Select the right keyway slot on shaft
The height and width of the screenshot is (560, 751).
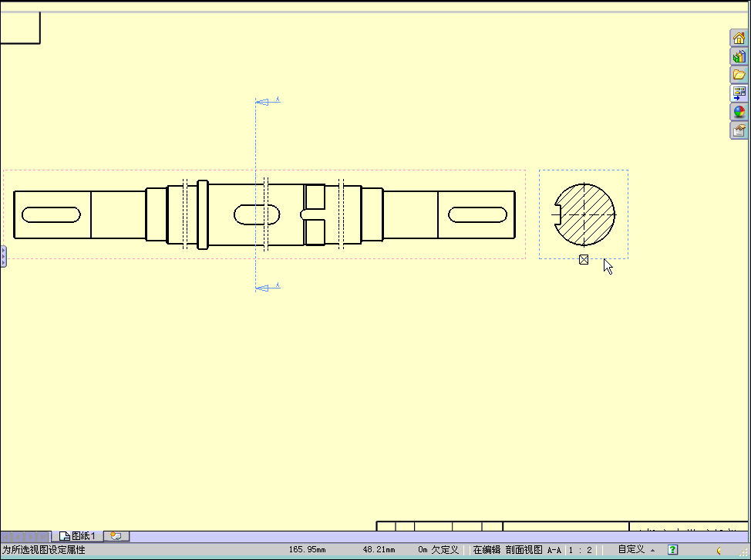pyautogui.click(x=477, y=214)
